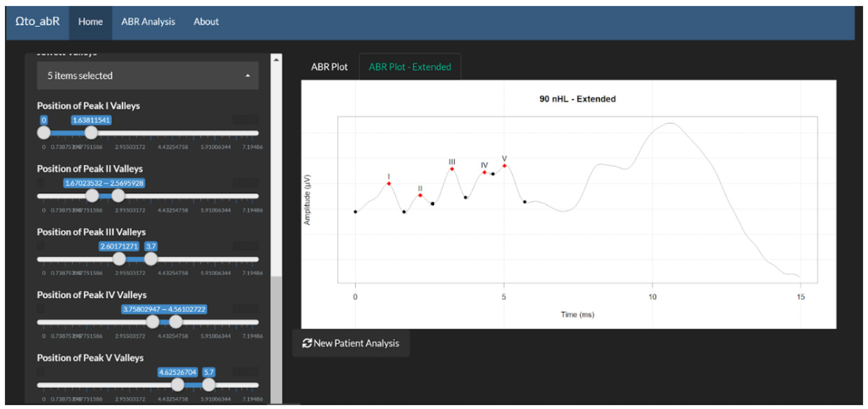Open the ABR Analysis menu
This screenshot has width=868, height=409.
click(148, 22)
